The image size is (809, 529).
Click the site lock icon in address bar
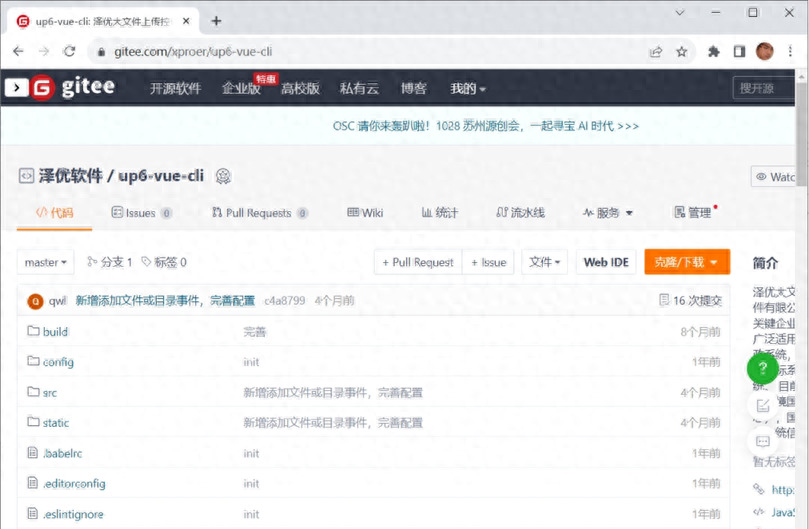click(102, 52)
